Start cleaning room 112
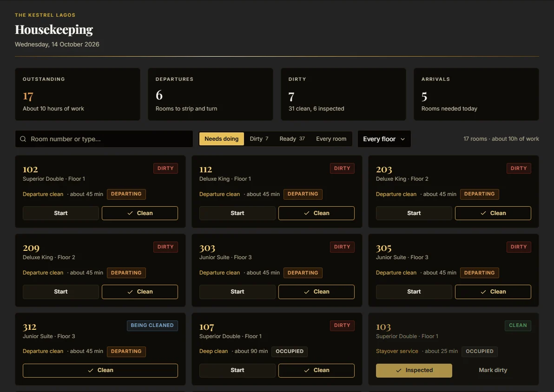Image resolution: width=554 pixels, height=392 pixels. (237, 213)
